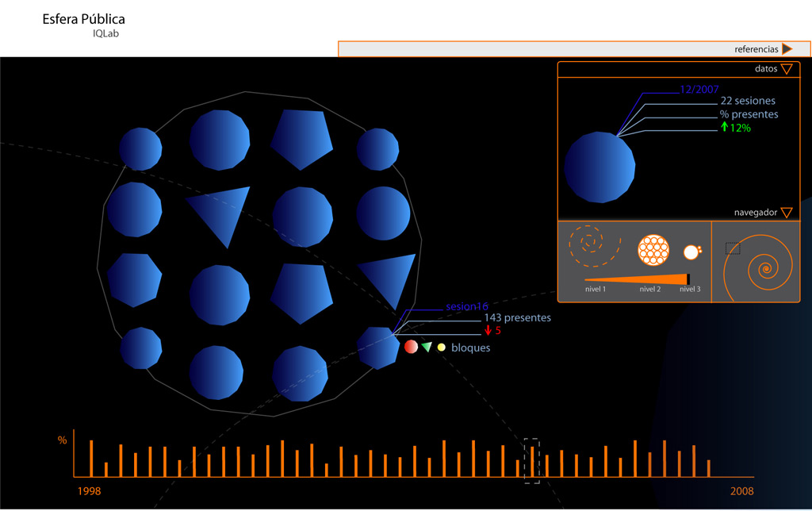Click the red circle bloques icon
Viewport: 812px width, 511px height.
coord(411,347)
